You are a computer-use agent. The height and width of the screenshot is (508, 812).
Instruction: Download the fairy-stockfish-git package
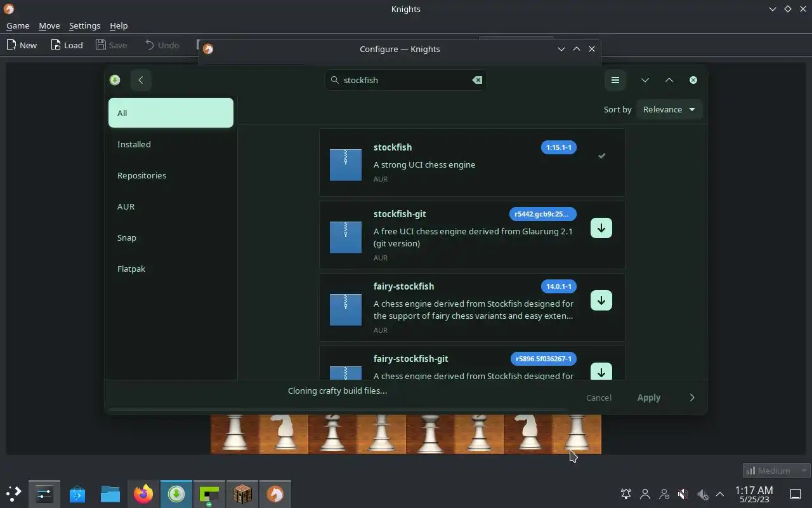pyautogui.click(x=601, y=371)
